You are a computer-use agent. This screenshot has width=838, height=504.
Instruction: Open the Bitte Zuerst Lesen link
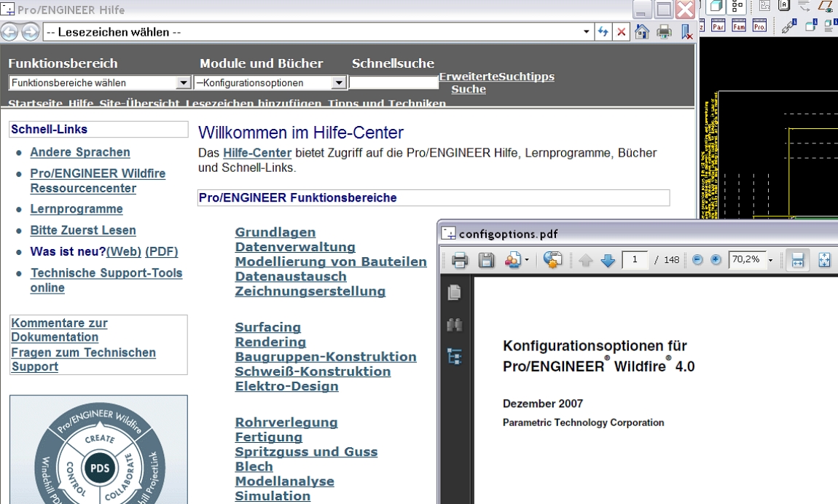[83, 230]
